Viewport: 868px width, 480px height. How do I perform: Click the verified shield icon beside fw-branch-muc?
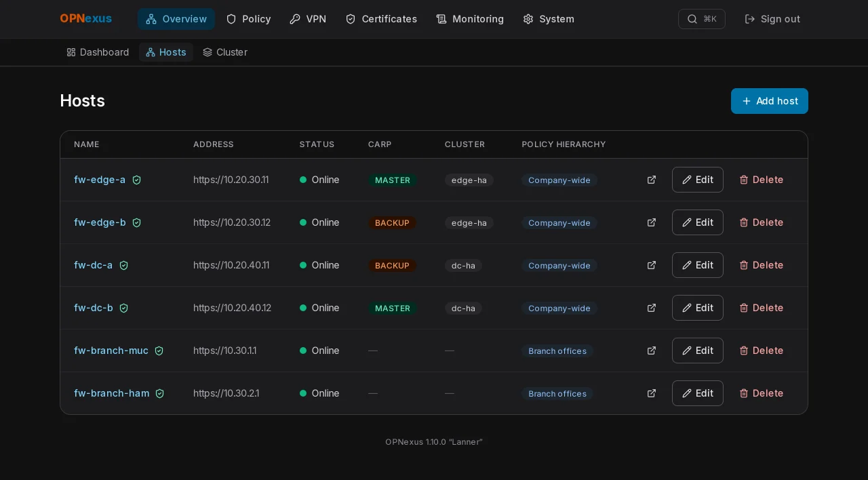pos(159,351)
